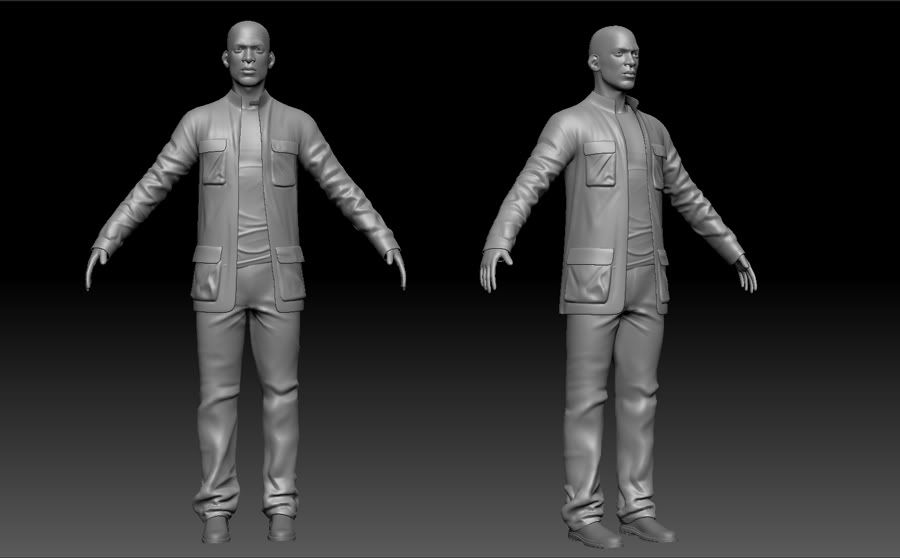Select the angled model's lower hip pocket
The width and height of the screenshot is (900, 558).
coord(587,281)
